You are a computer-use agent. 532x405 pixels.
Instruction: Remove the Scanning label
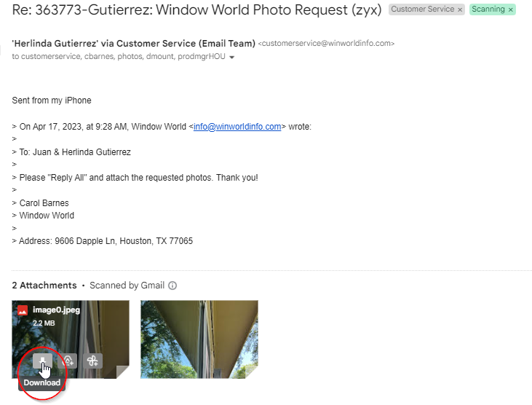click(x=511, y=10)
